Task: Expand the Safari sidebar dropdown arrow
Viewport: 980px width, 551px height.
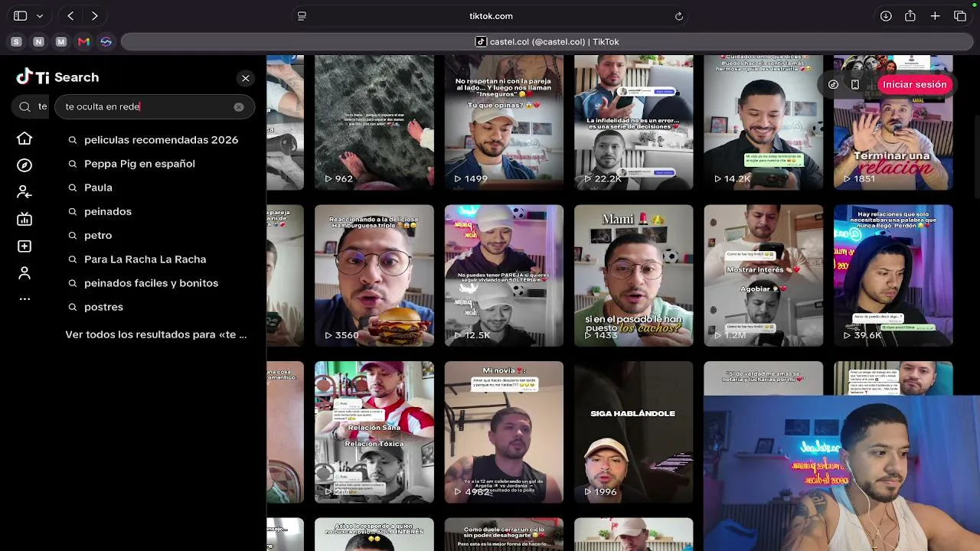Action: [40, 16]
